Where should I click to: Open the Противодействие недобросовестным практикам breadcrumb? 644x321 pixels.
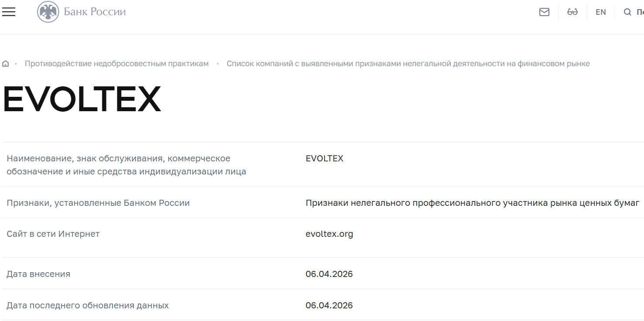(116, 63)
